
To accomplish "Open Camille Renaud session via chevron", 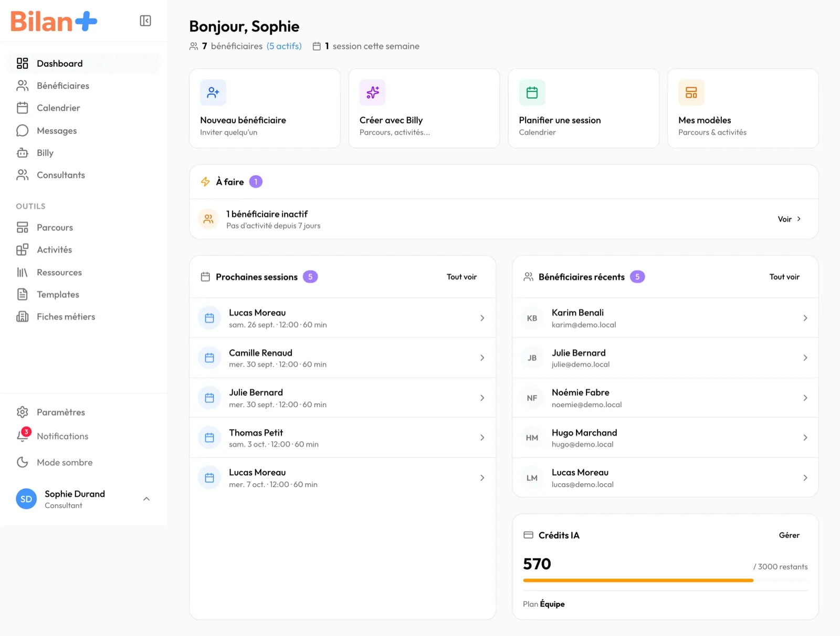I will (482, 358).
